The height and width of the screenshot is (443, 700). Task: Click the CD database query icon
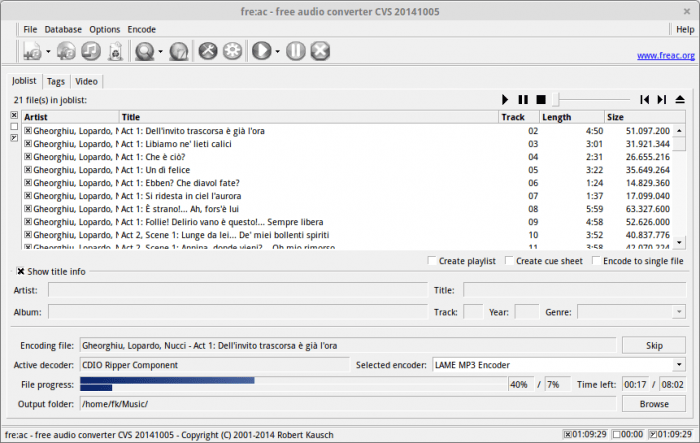click(x=143, y=50)
